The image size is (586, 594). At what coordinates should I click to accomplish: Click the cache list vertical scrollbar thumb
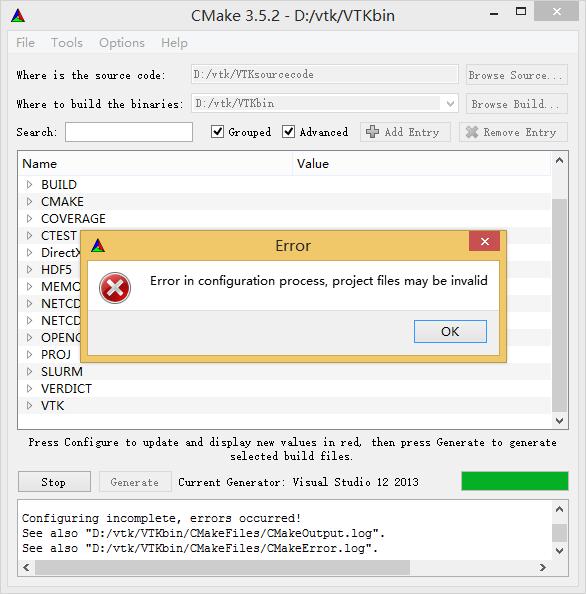[x=559, y=305]
